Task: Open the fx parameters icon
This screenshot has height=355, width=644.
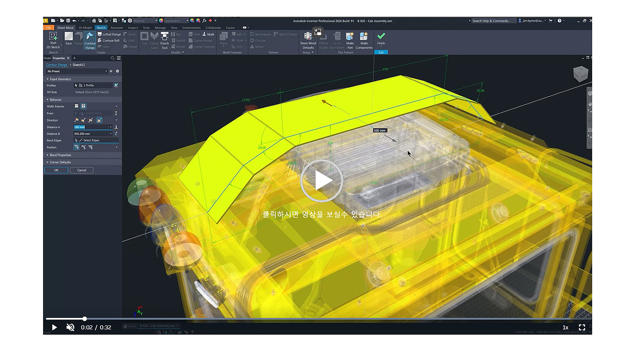Action: 204,20
